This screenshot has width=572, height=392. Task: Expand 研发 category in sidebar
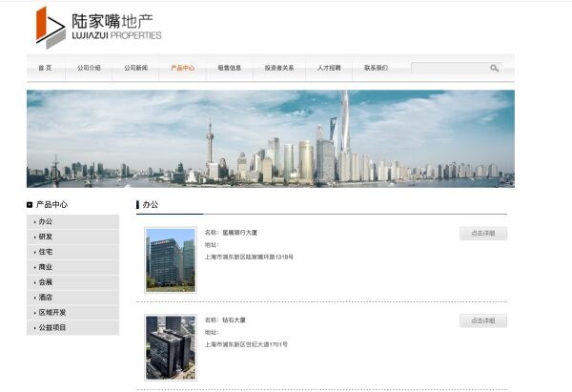click(x=46, y=237)
